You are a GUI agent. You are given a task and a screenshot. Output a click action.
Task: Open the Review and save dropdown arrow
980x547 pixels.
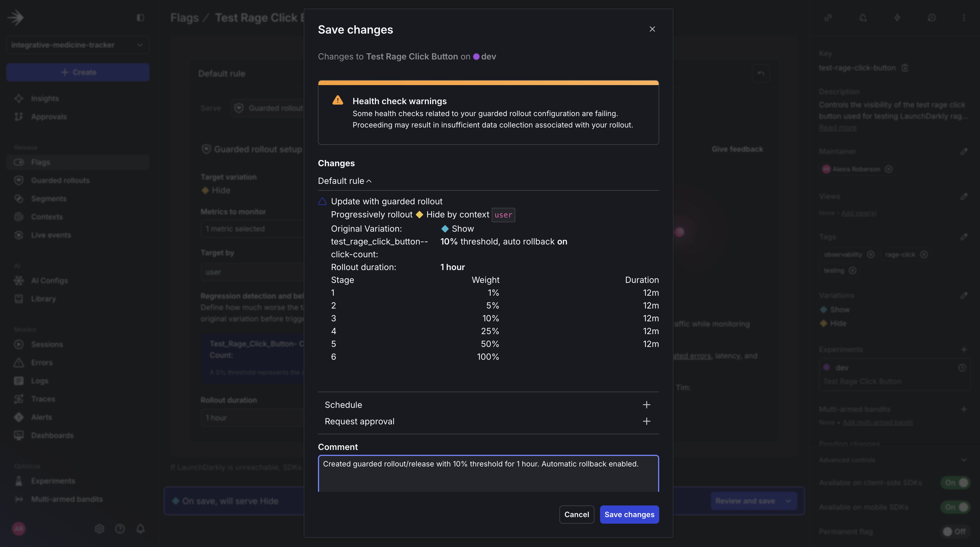pyautogui.click(x=788, y=501)
